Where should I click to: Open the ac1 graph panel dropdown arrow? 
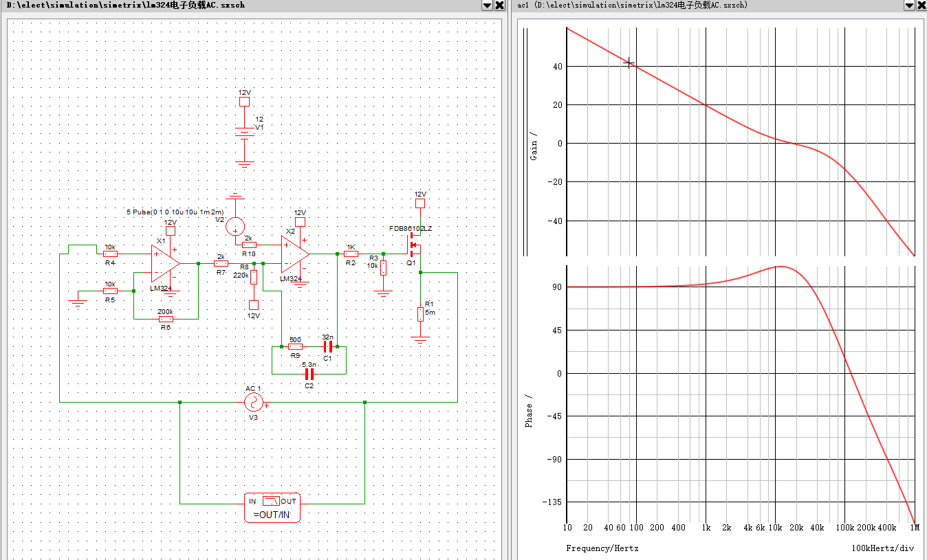(910, 5)
